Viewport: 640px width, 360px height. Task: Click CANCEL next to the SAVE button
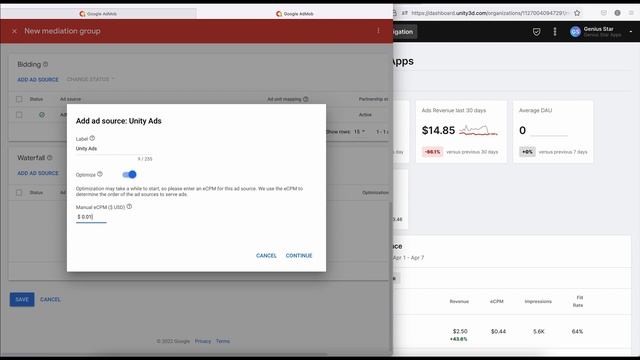pyautogui.click(x=50, y=300)
